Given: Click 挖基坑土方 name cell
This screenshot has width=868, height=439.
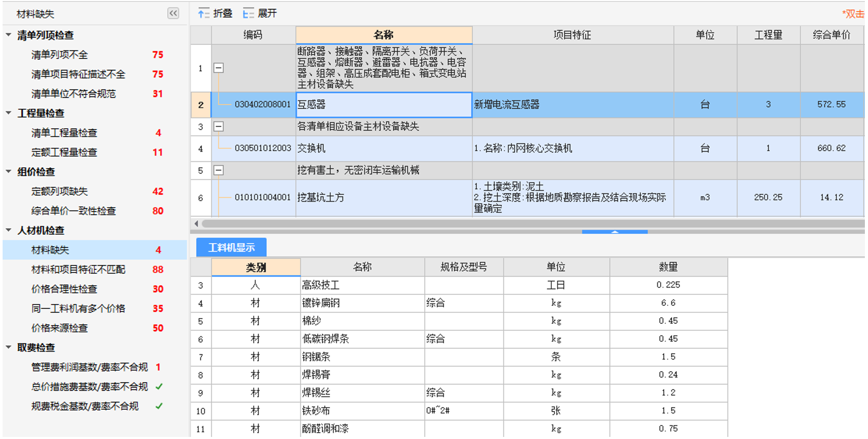Looking at the screenshot, I should 384,198.
